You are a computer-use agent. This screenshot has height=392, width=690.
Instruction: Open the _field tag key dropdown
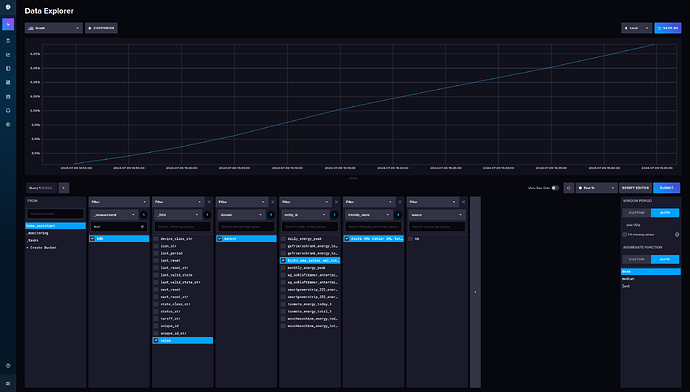tap(178, 215)
